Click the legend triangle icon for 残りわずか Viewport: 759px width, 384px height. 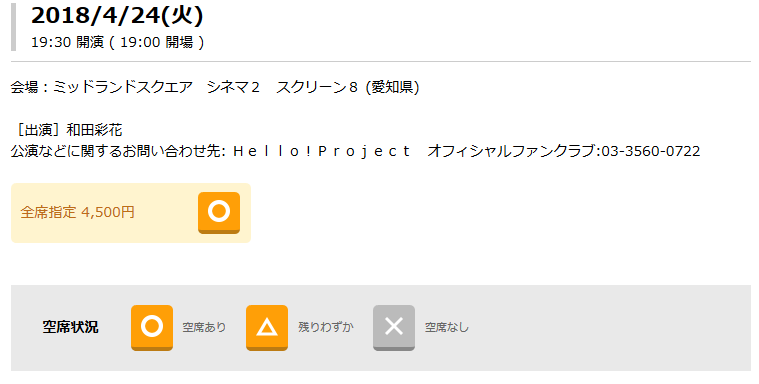tap(267, 328)
